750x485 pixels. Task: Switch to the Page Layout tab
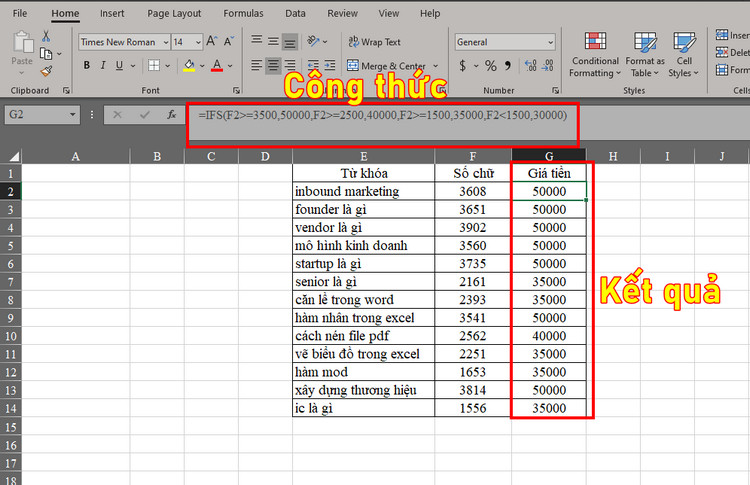click(174, 13)
